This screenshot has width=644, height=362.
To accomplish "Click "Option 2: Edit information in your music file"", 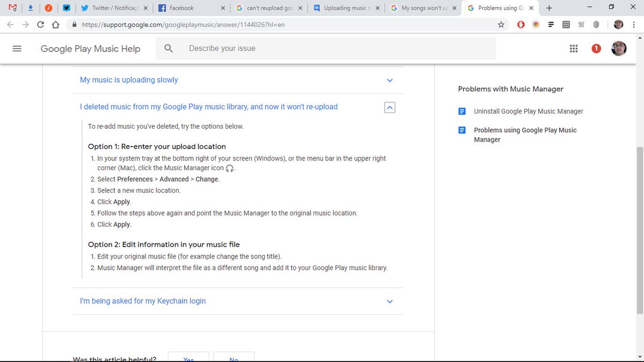I will coord(164,245).
